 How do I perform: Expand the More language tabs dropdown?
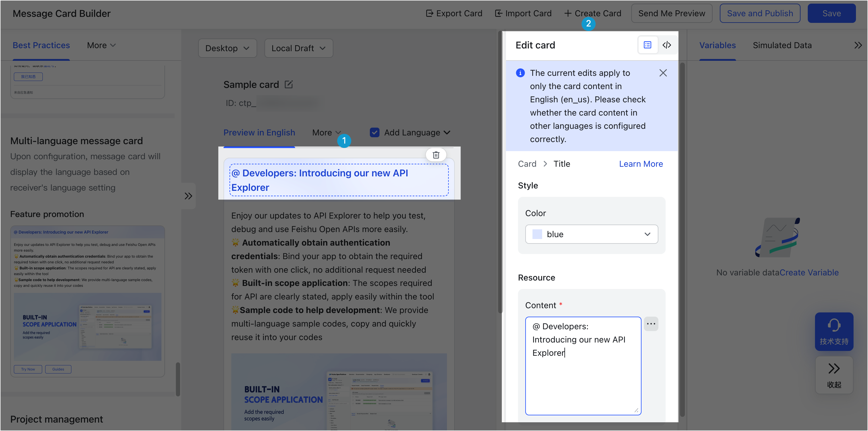coord(326,132)
